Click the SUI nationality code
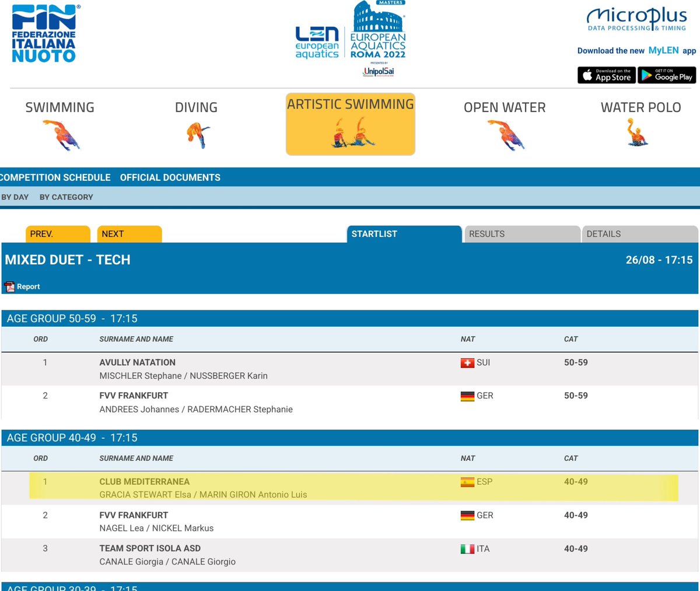This screenshot has height=591, width=700. (x=484, y=363)
